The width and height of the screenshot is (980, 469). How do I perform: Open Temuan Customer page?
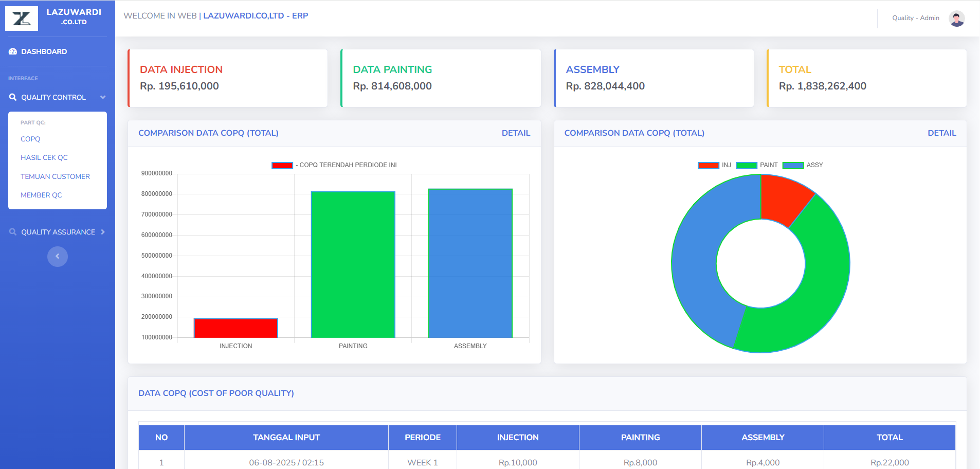tap(55, 176)
